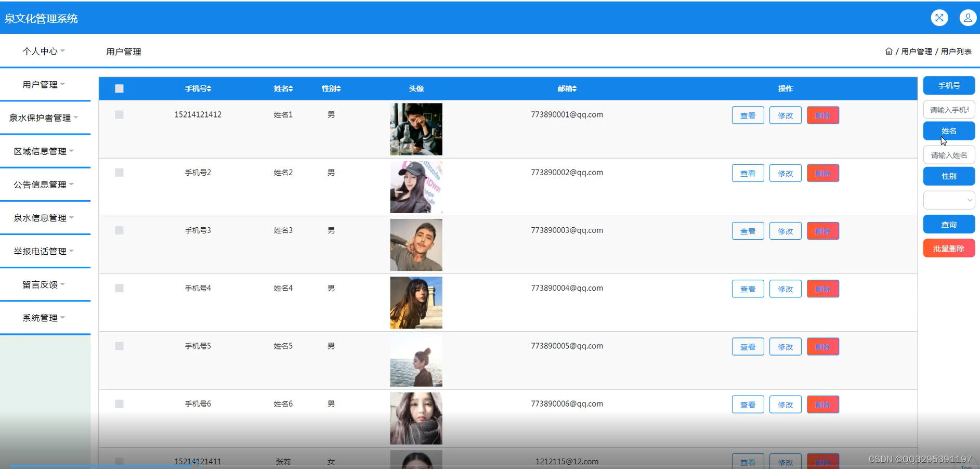
Task: Check the row for 手机号2
Action: point(119,173)
